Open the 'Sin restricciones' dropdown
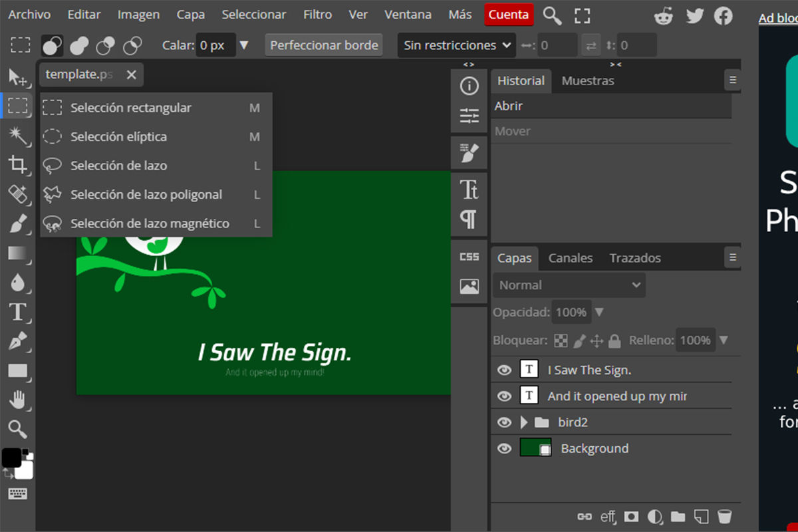This screenshot has height=532, width=798. tap(458, 45)
